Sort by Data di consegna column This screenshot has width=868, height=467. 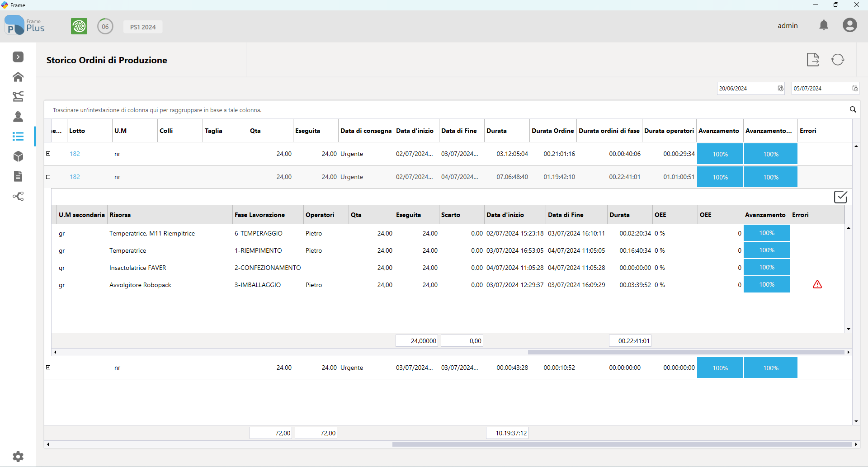coord(366,131)
